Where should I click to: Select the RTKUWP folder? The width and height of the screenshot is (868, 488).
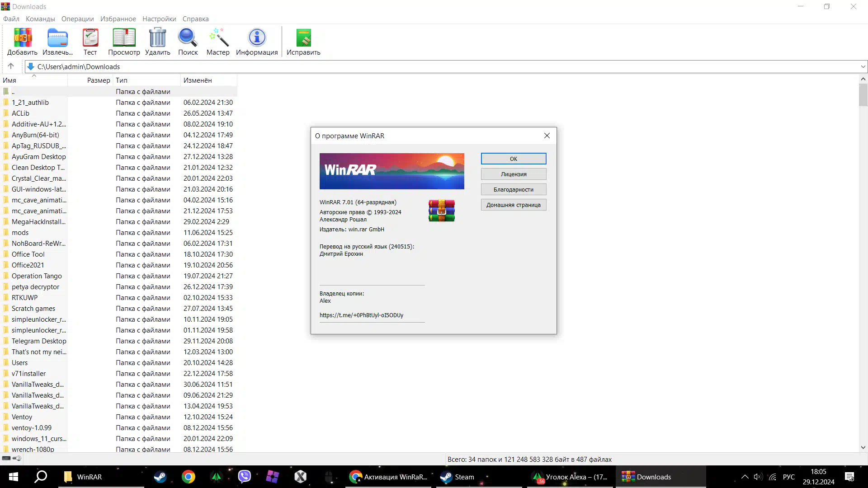pos(118,298)
